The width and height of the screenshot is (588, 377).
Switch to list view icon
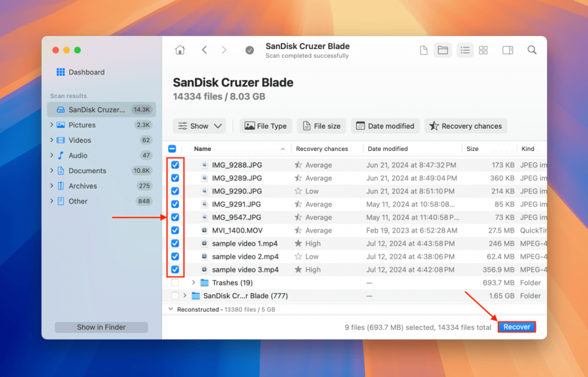pyautogui.click(x=465, y=50)
